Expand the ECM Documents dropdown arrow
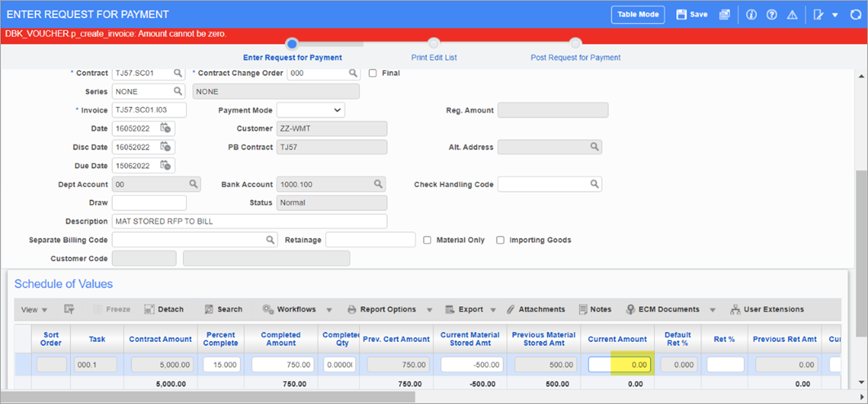 tap(713, 310)
